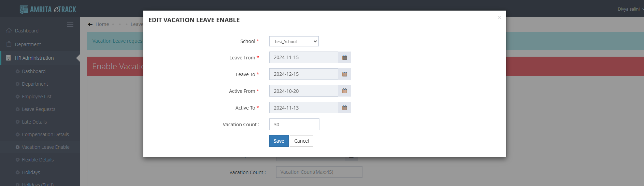Click the Dashboard home icon in sidebar
The width and height of the screenshot is (644, 186).
tap(9, 31)
